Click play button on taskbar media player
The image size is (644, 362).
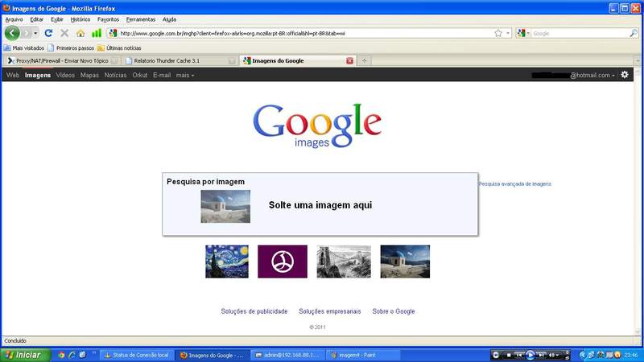pos(530,355)
